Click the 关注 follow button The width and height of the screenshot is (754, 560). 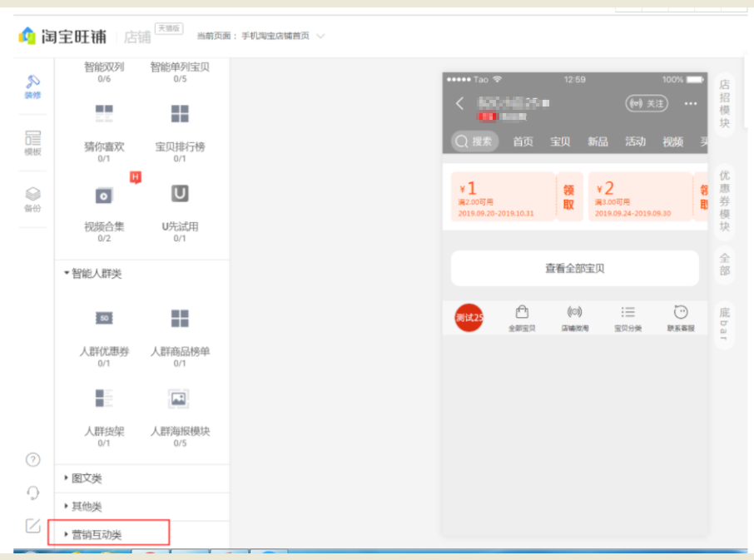coord(647,103)
